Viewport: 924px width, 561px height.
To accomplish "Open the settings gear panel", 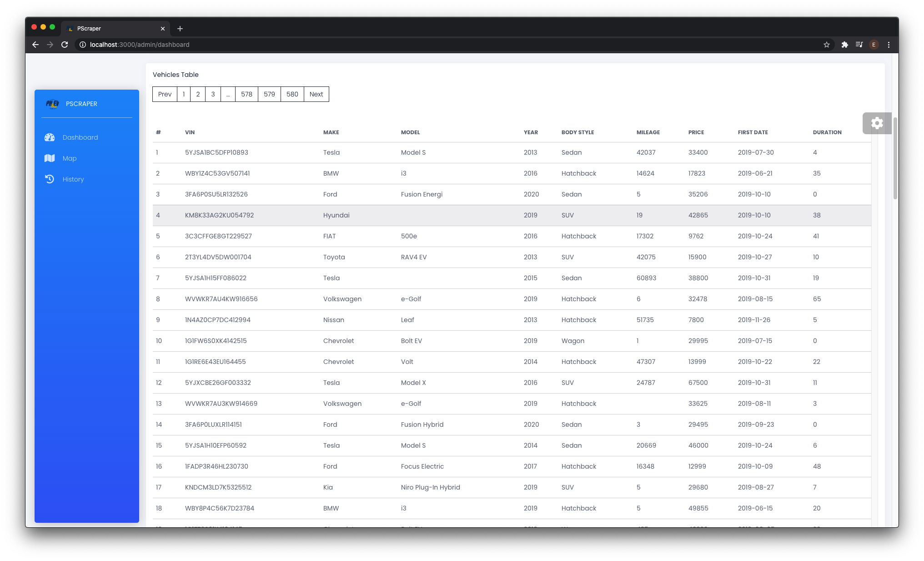I will pyautogui.click(x=877, y=123).
